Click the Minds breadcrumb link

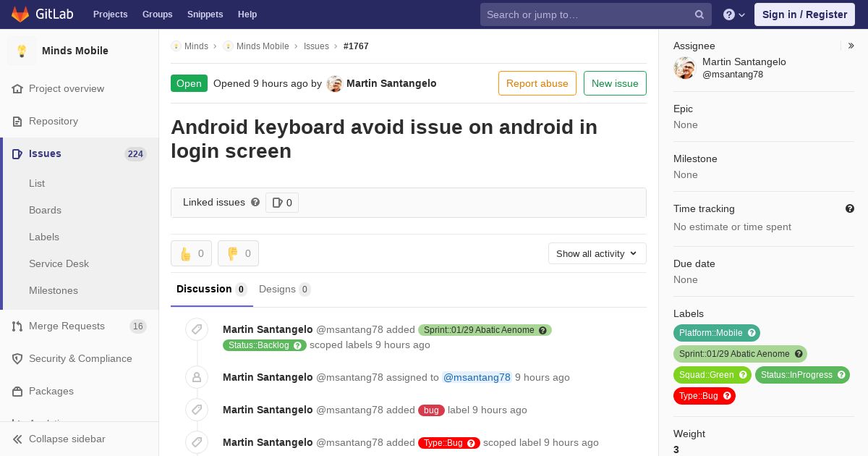(x=196, y=46)
